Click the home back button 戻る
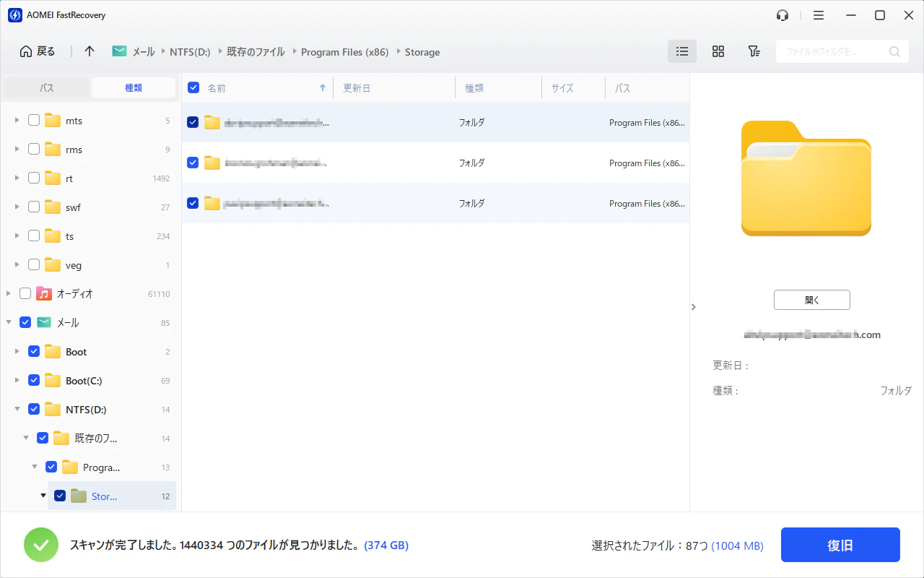Screen dimensions: 924x578 [x=38, y=51]
